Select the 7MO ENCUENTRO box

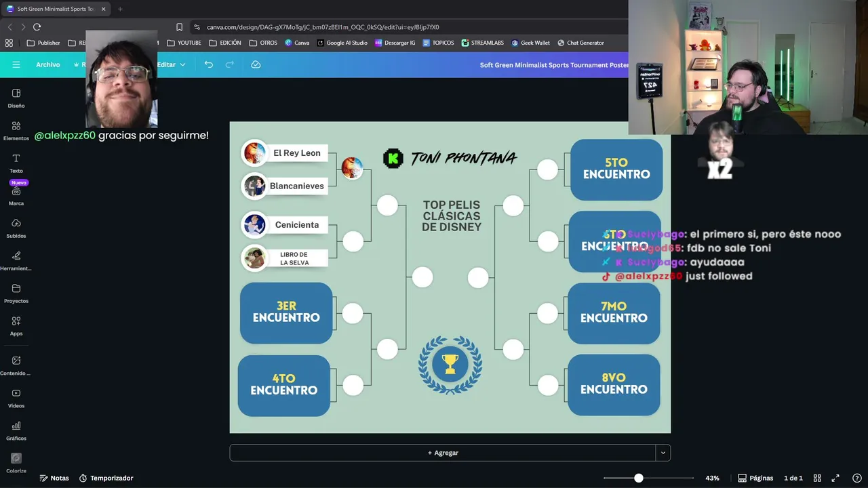pos(614,312)
